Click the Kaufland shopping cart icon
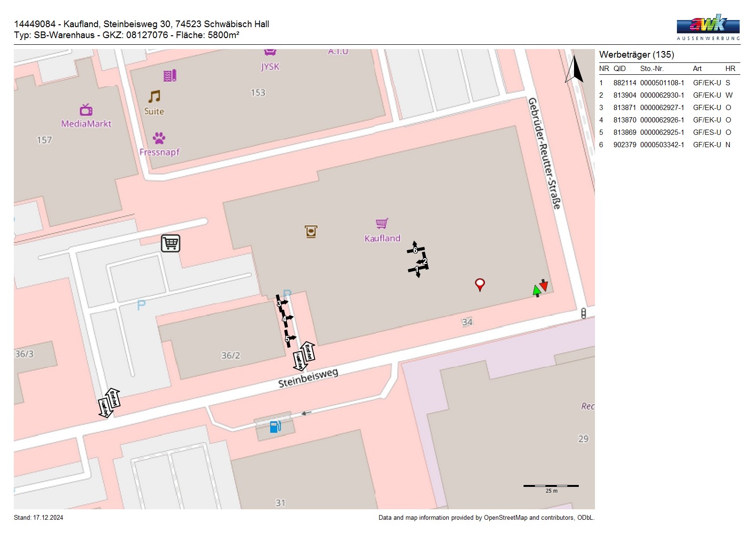Image resolution: width=756 pixels, height=535 pixels. (382, 223)
